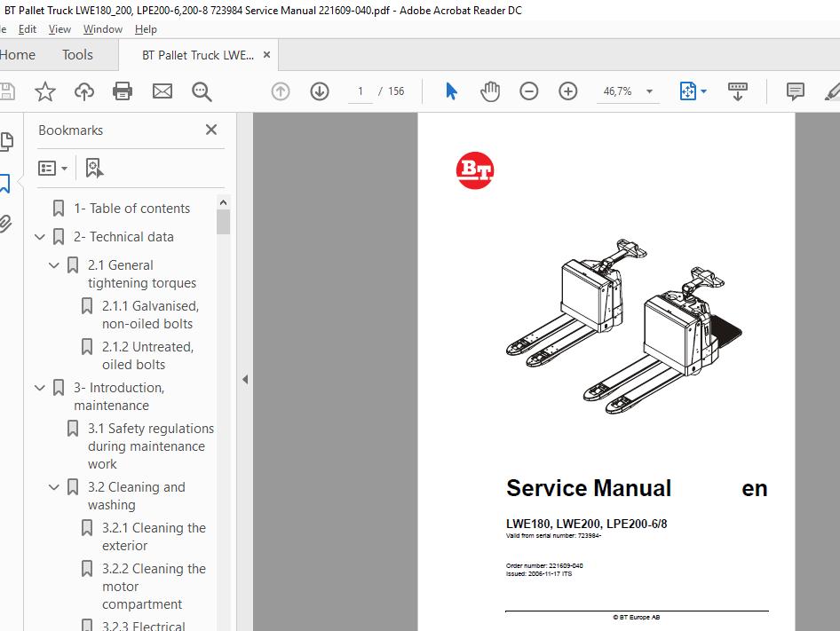Close the Bookmarks panel
Image resolution: width=840 pixels, height=631 pixels.
pos(211,130)
